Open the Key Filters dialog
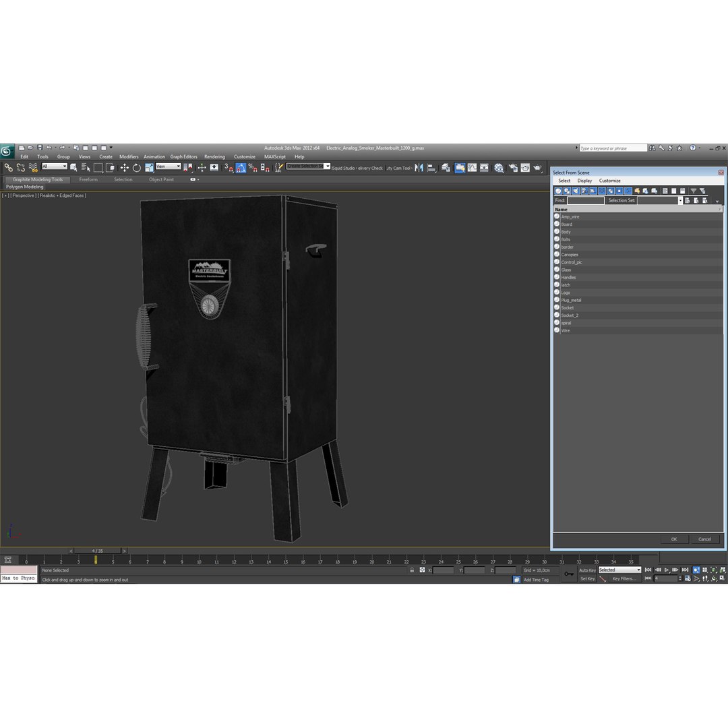The image size is (728, 728). [x=624, y=578]
